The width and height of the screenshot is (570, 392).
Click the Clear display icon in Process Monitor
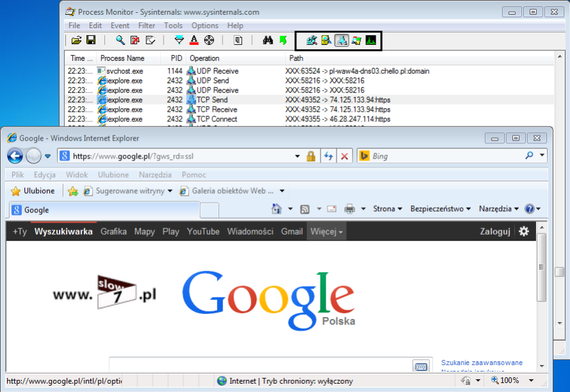pyautogui.click(x=150, y=40)
